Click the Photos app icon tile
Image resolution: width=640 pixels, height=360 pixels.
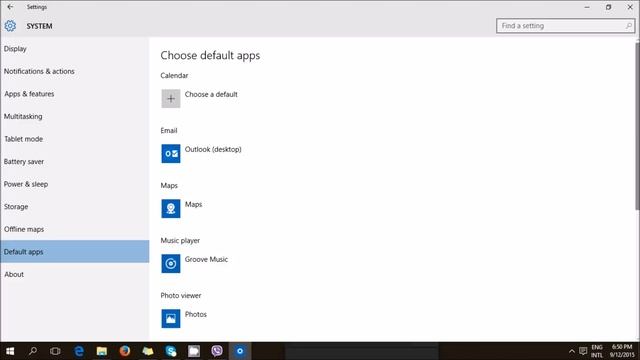(171, 318)
